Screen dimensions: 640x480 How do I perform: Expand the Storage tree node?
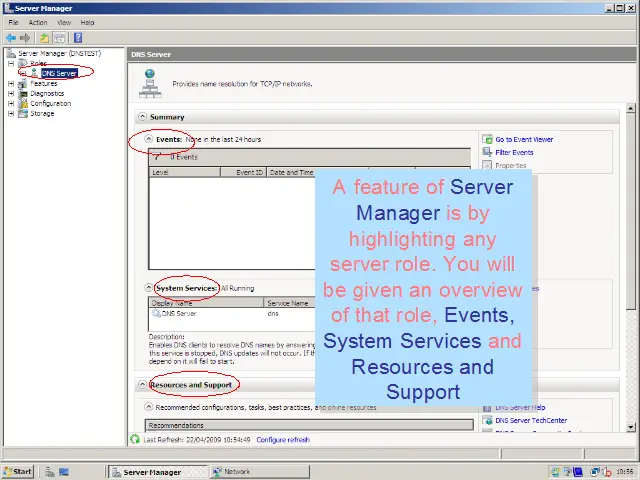click(11, 113)
